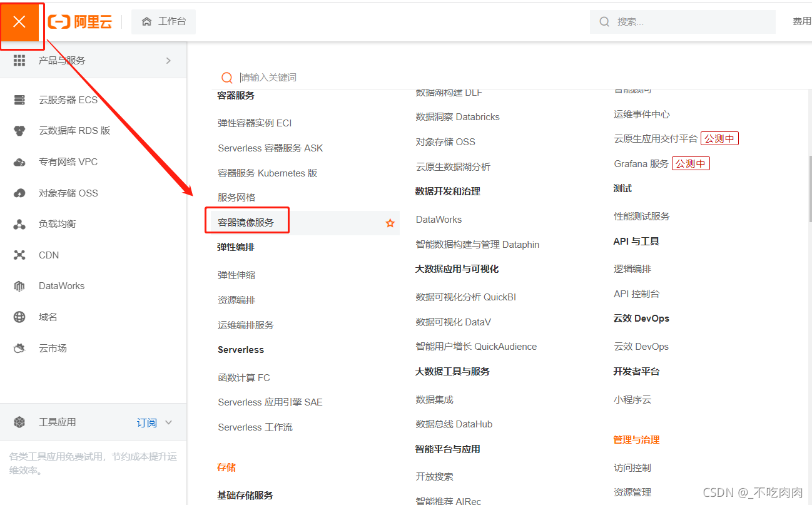Open 运维编排服务
Image resolution: width=812 pixels, height=505 pixels.
(x=246, y=325)
